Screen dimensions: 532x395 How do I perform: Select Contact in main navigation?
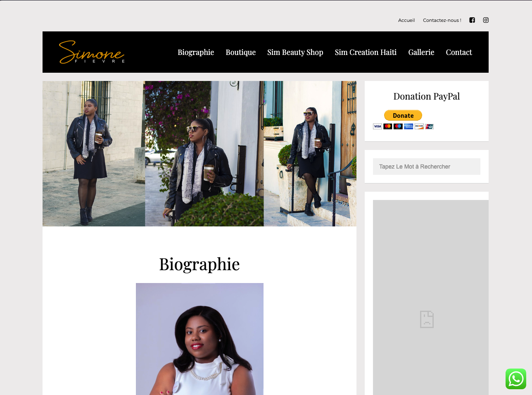tap(459, 52)
